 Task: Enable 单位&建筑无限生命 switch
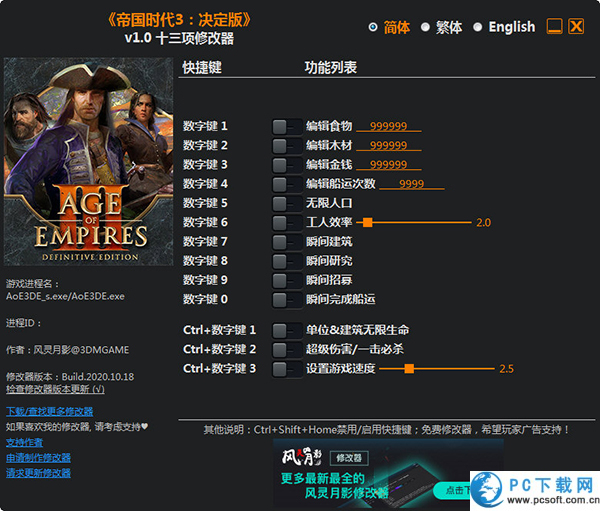(x=287, y=330)
